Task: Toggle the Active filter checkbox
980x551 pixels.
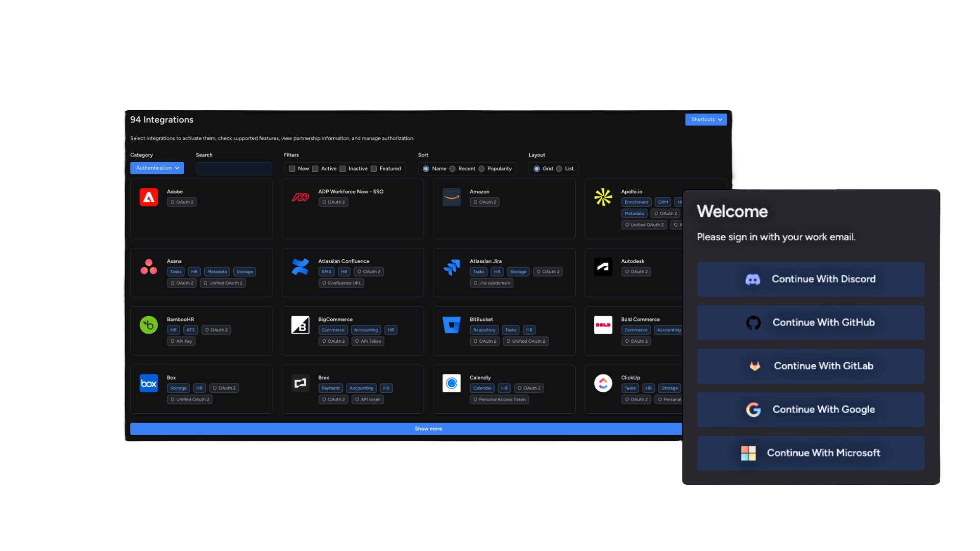Action: pos(315,169)
